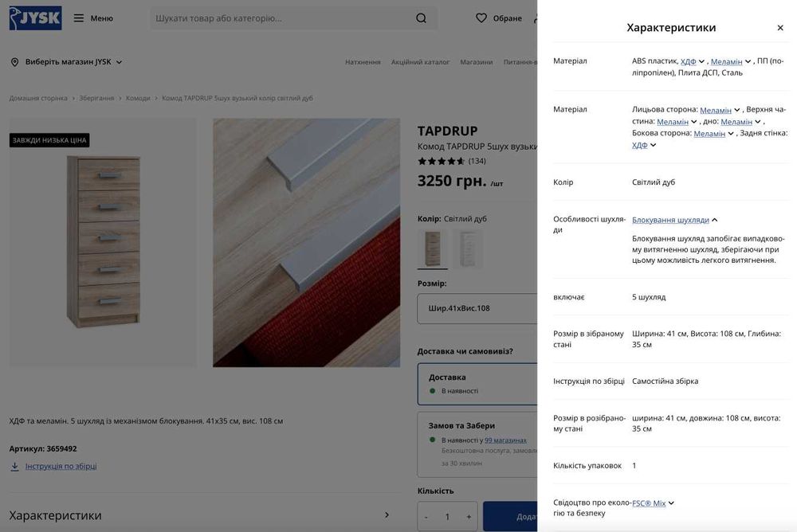This screenshot has width=797, height=532.
Task: Click the download arrow icon
Action: (x=14, y=467)
